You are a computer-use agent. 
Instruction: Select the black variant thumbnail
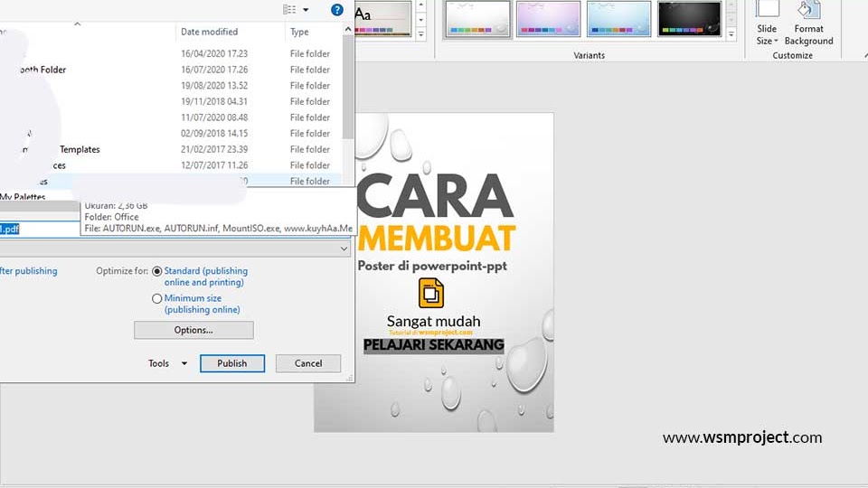(689, 19)
